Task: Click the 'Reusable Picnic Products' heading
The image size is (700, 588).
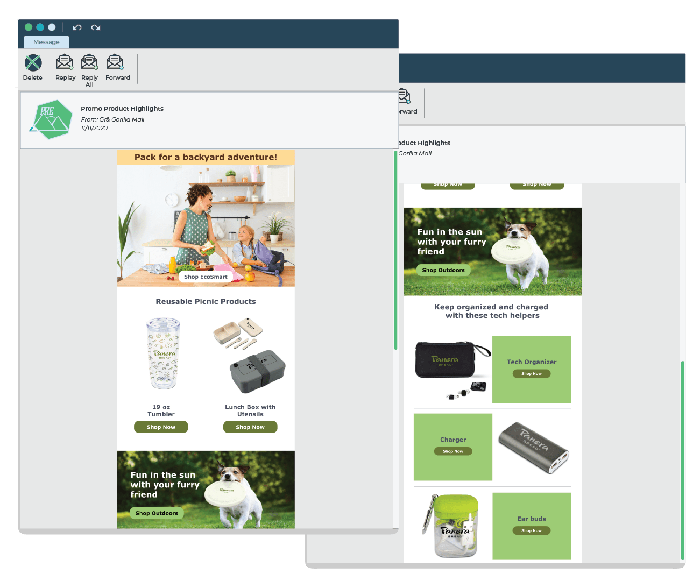Action: coord(206,301)
